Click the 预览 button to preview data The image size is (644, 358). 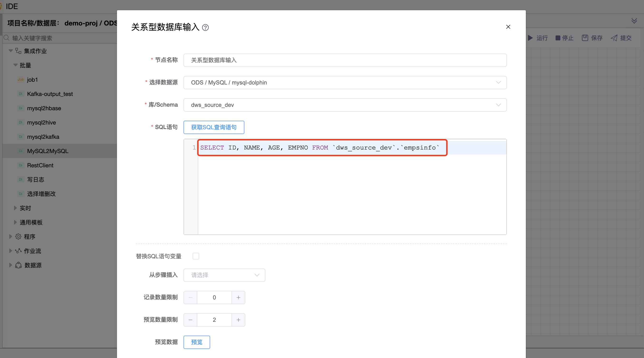click(197, 342)
